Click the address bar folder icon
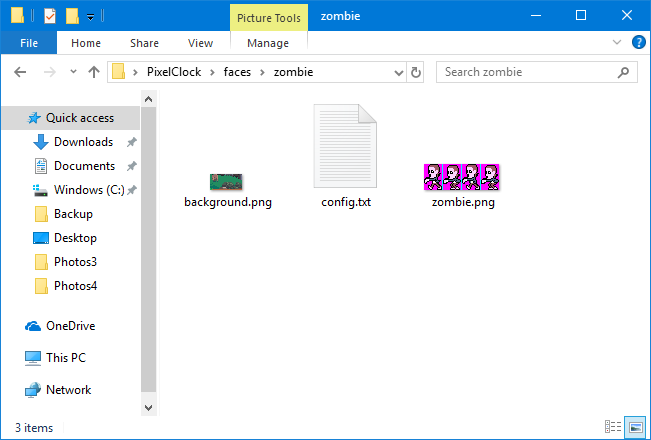Viewport: 651px width, 440px height. (119, 72)
